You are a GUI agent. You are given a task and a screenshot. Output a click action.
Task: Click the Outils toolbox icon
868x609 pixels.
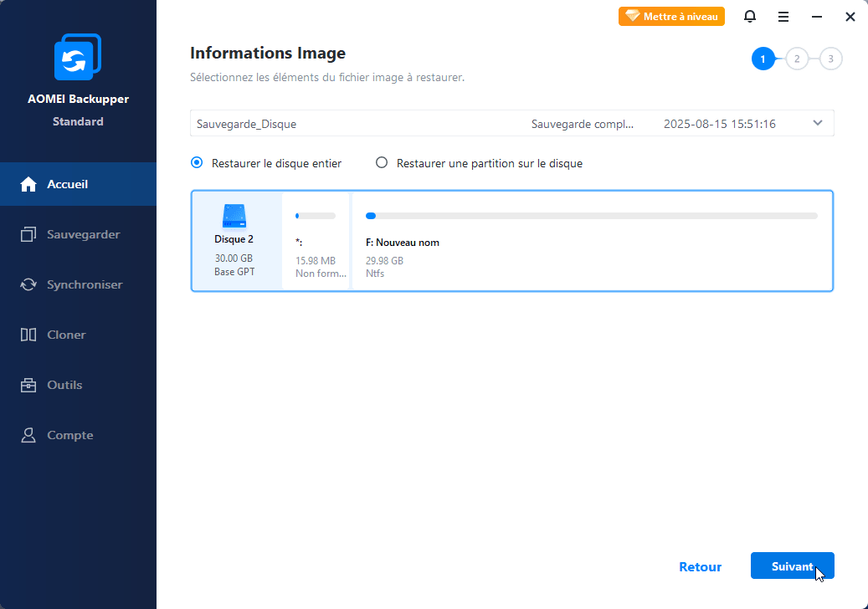click(x=28, y=385)
